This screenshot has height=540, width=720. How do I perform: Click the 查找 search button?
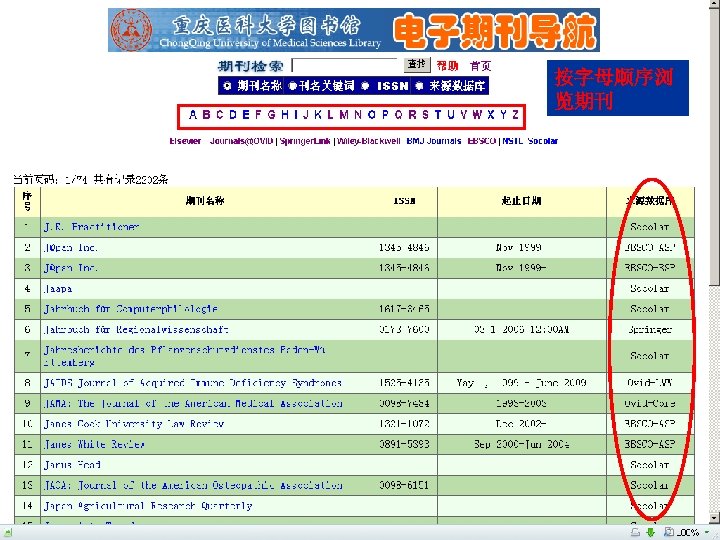coord(417,64)
